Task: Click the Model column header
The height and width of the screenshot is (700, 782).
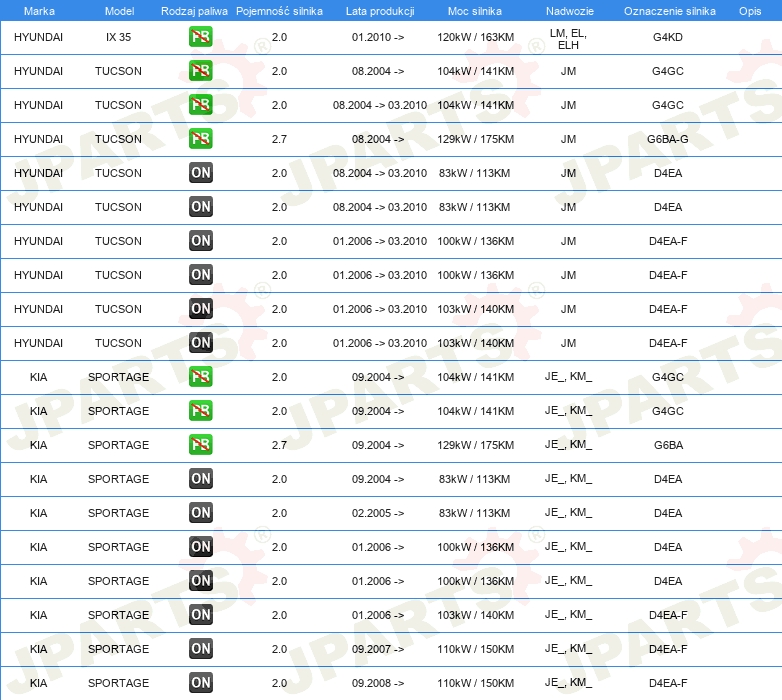Action: click(x=119, y=11)
